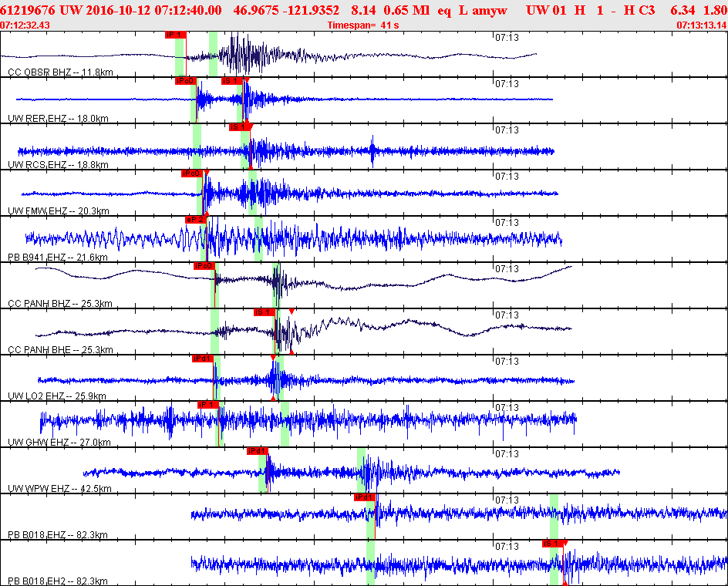
Task: Click the LO2 EHZ S-wave burst waveform
Action: [x=276, y=379]
